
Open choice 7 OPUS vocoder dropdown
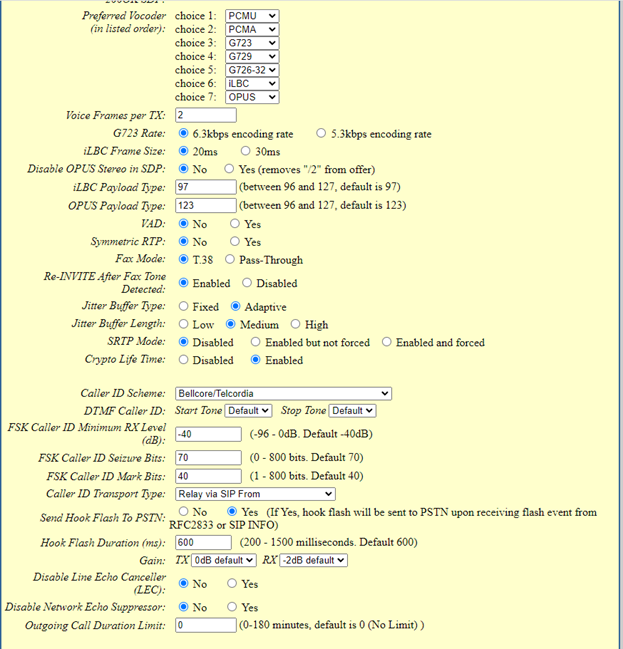pyautogui.click(x=252, y=97)
